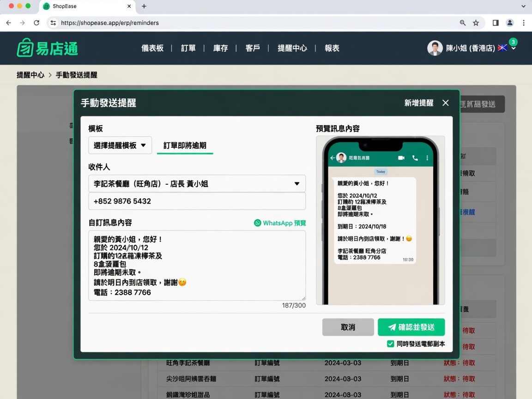Click character count 187/300
This screenshot has height=399, width=532.
tap(294, 305)
